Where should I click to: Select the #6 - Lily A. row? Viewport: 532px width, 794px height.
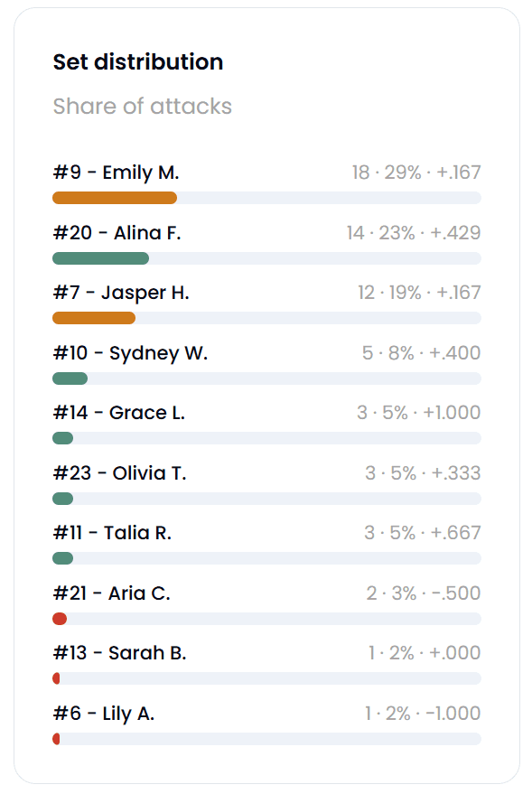click(266, 724)
